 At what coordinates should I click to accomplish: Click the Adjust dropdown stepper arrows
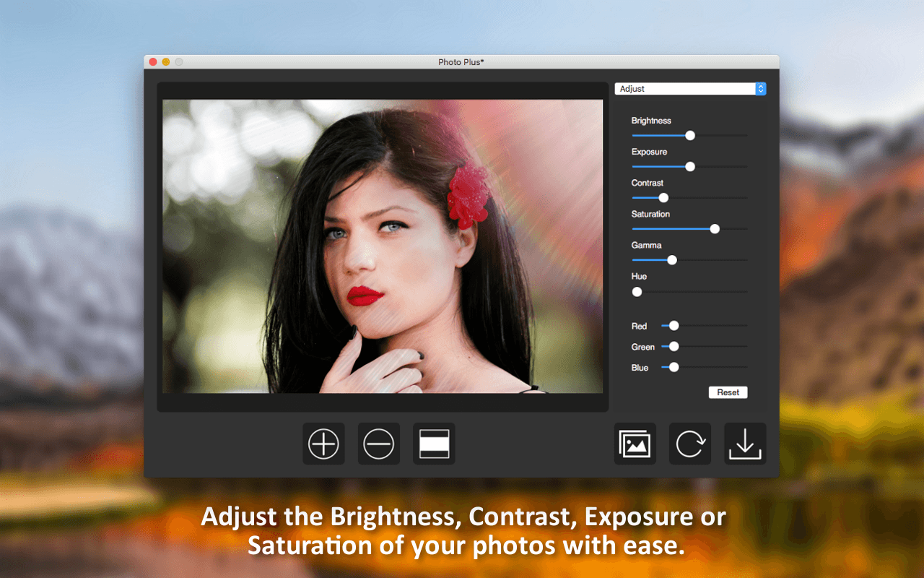coord(760,88)
